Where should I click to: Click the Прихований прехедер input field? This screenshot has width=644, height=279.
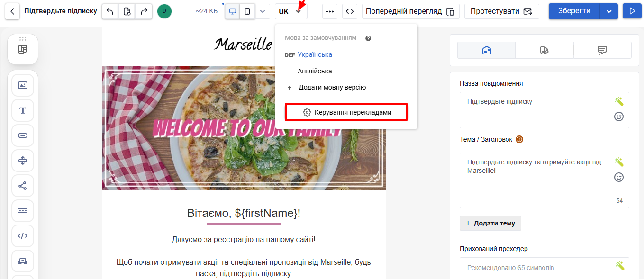click(x=544, y=268)
